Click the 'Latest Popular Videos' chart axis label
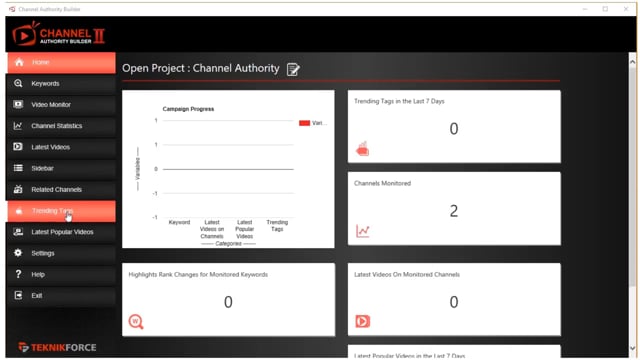The image size is (640, 360). click(244, 229)
